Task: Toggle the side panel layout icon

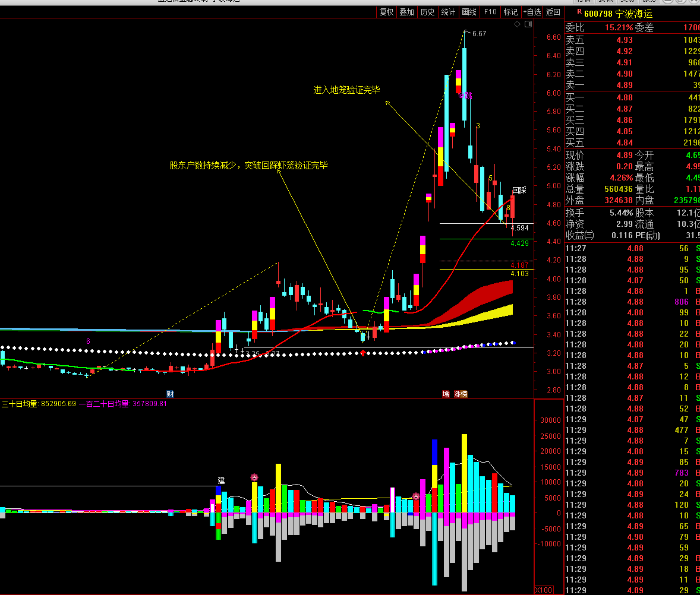Action: [x=528, y=24]
